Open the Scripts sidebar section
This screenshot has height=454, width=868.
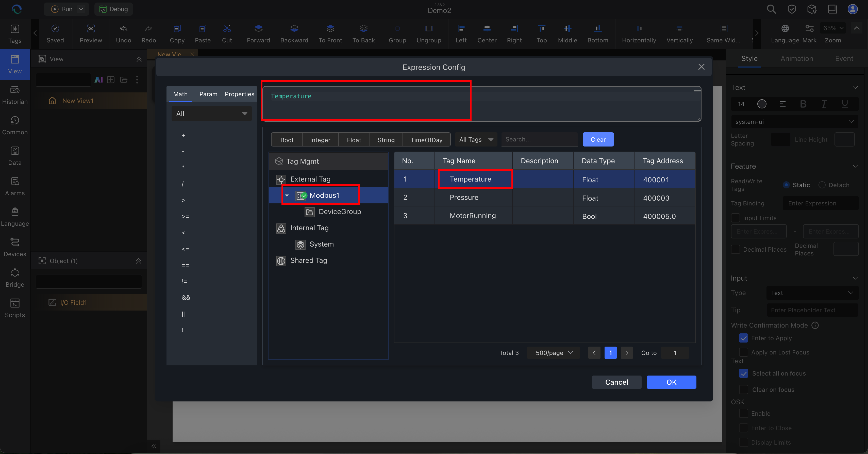(x=15, y=308)
